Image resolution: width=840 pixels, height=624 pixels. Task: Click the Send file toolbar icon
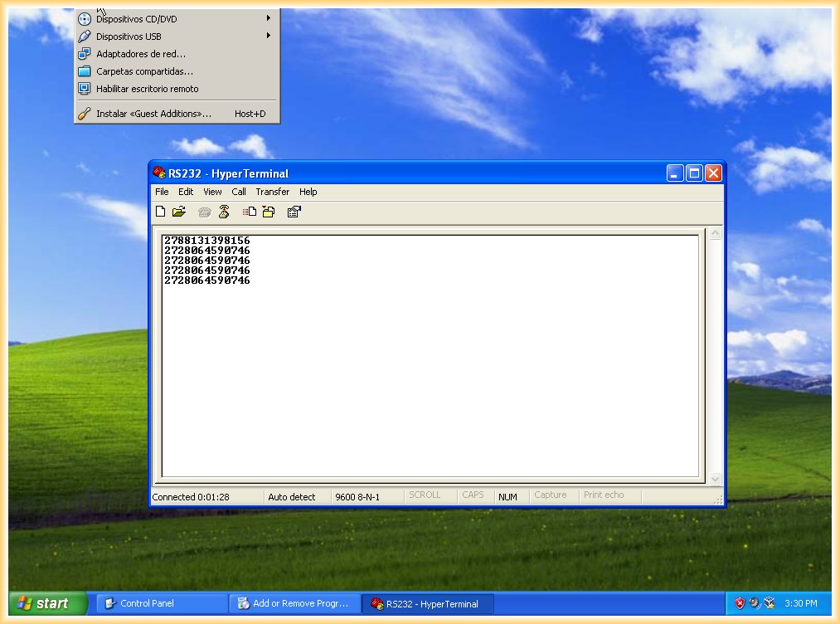pyautogui.click(x=250, y=212)
